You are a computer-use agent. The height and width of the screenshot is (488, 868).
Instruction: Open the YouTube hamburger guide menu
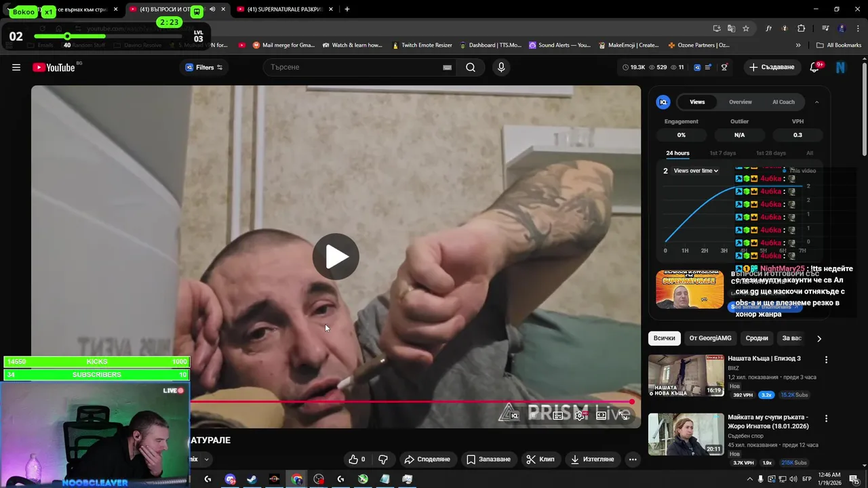click(16, 67)
